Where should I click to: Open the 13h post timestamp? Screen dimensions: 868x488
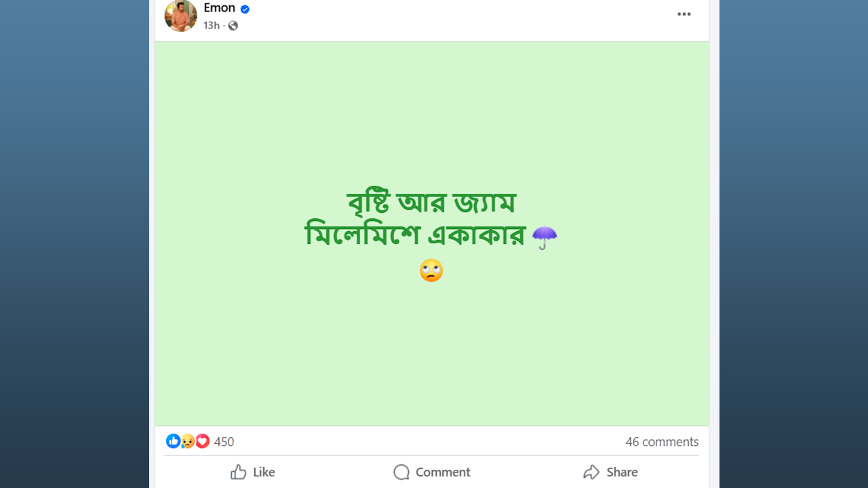pyautogui.click(x=211, y=26)
